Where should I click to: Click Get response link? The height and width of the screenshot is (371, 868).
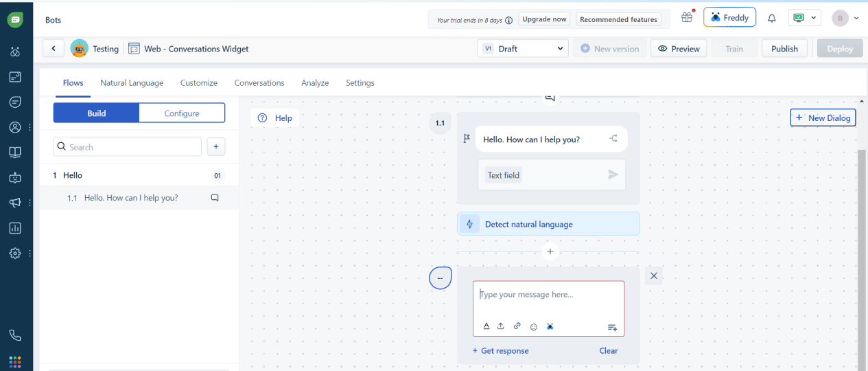coord(500,350)
